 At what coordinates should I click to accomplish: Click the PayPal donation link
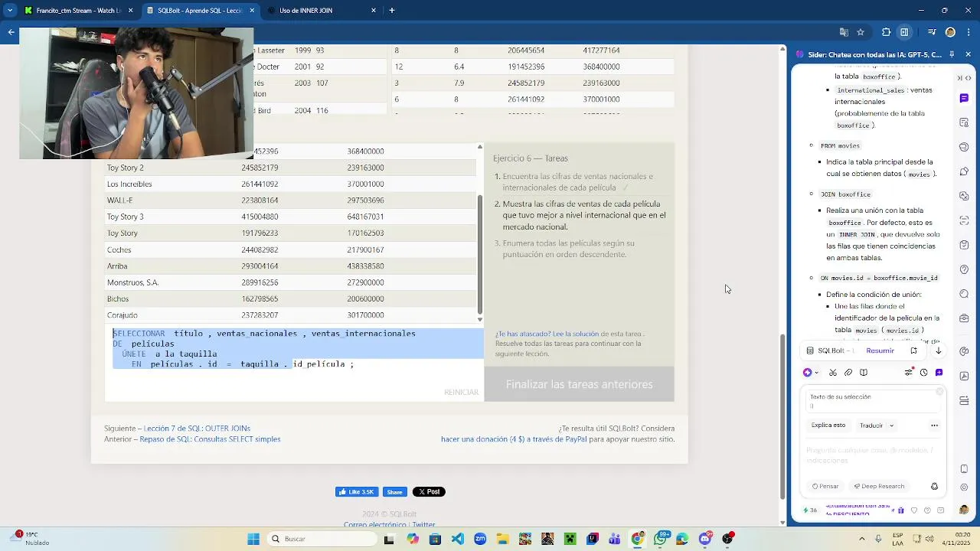point(514,439)
